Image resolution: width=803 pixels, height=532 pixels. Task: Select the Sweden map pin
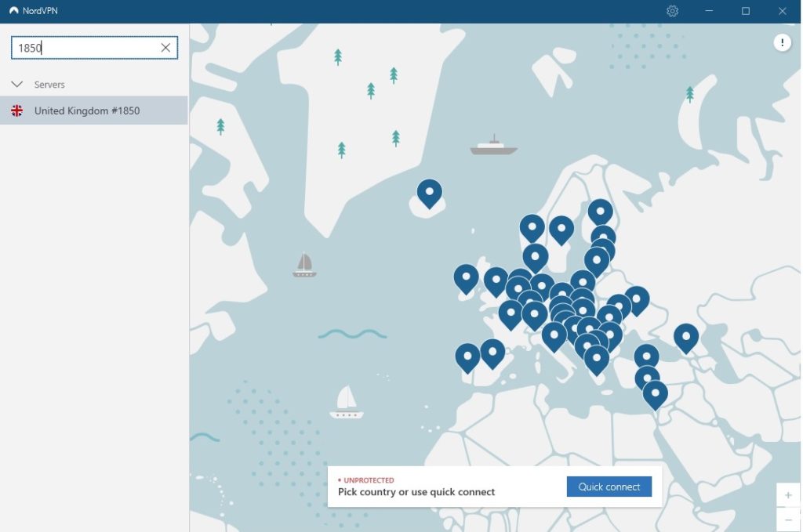click(x=561, y=229)
